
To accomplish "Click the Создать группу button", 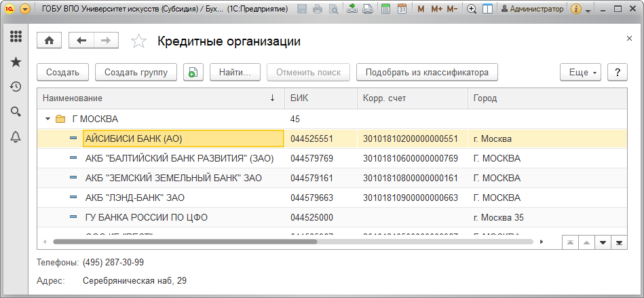I will (136, 73).
